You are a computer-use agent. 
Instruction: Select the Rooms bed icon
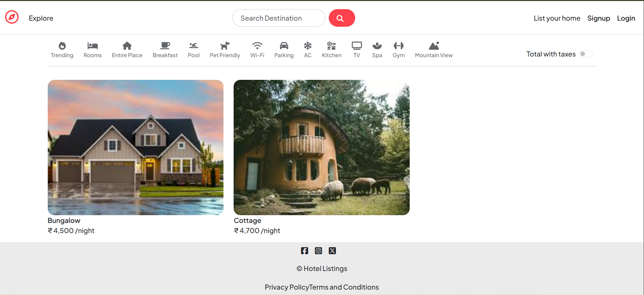(92, 46)
